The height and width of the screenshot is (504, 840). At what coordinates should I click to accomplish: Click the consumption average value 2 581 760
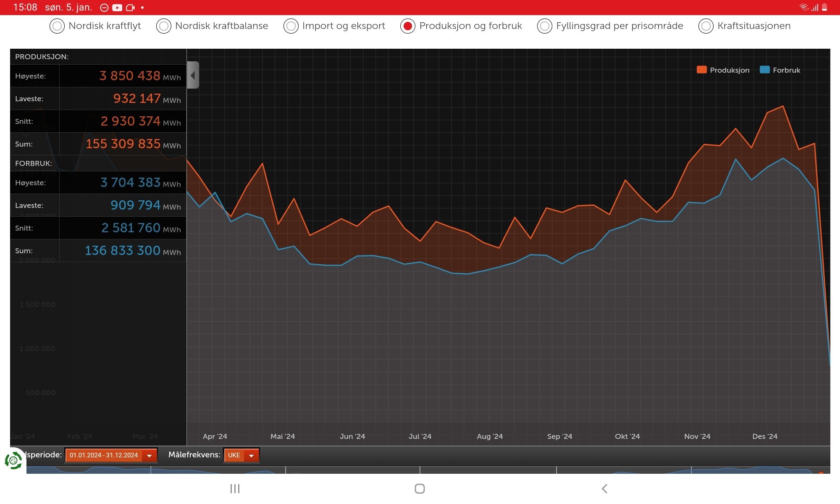131,228
